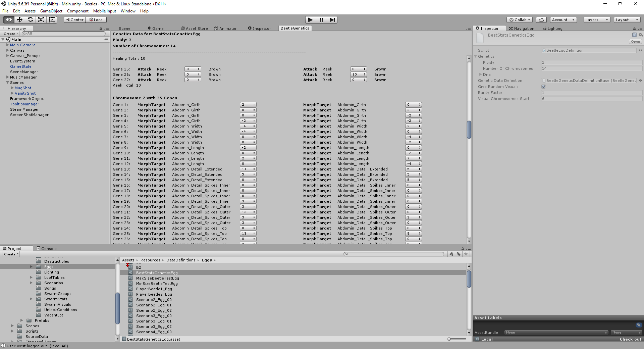644x349 pixels.
Task: Select the Move tool in the toolbar
Action: coord(19,20)
